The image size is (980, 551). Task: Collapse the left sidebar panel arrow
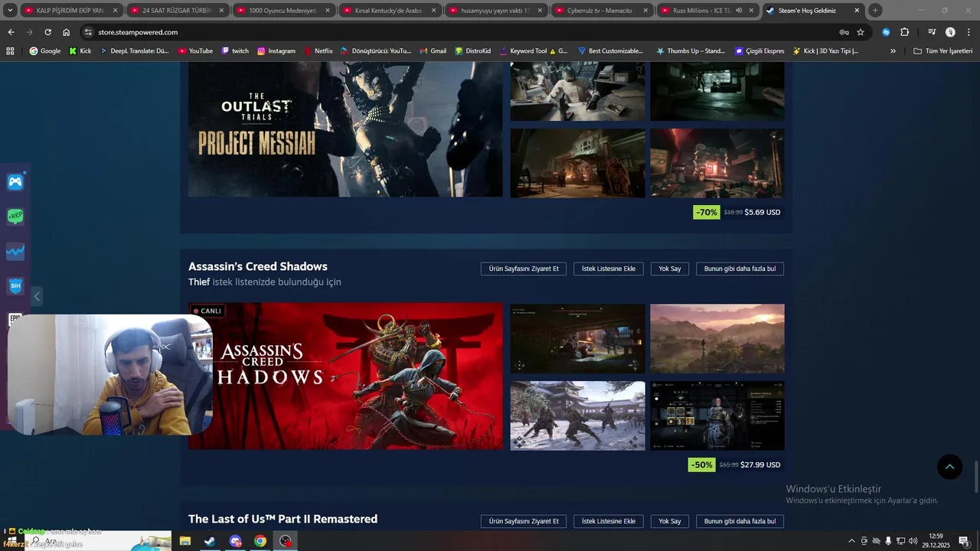click(x=37, y=296)
